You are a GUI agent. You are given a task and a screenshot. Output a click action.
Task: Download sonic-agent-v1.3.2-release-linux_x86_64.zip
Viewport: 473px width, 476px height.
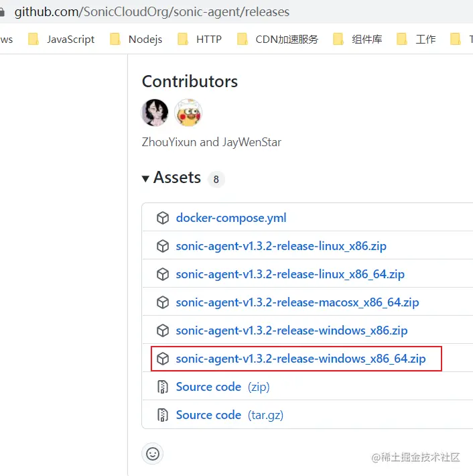coord(290,274)
